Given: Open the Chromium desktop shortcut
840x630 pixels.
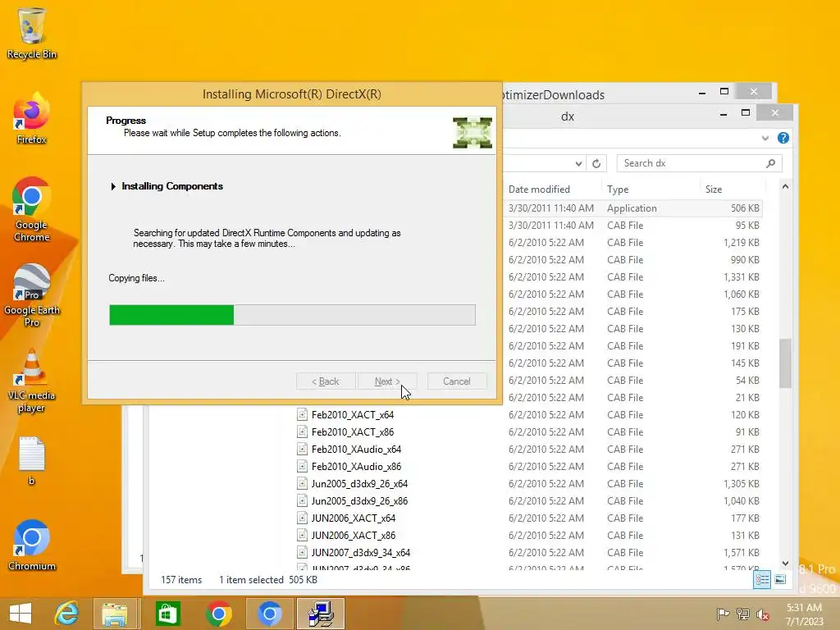Looking at the screenshot, I should 31,546.
